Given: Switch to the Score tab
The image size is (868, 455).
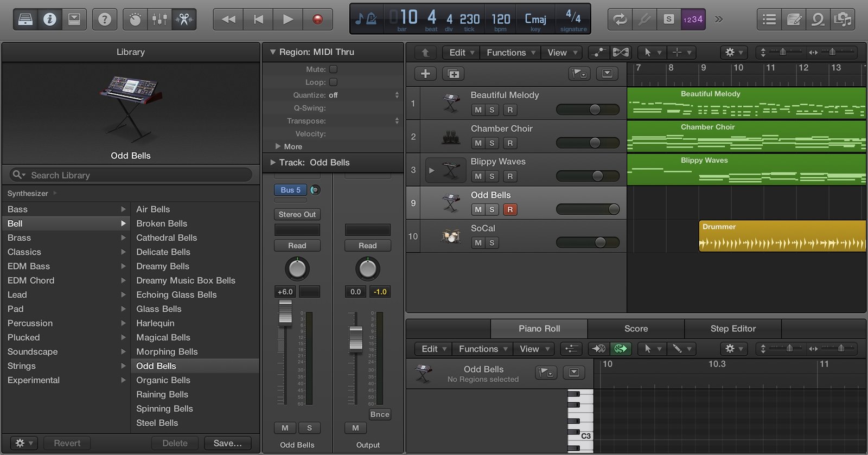Looking at the screenshot, I should pyautogui.click(x=636, y=329).
